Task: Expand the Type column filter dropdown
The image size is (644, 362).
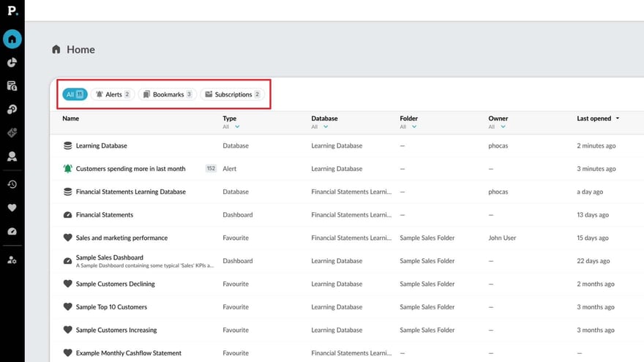Action: coord(237,127)
